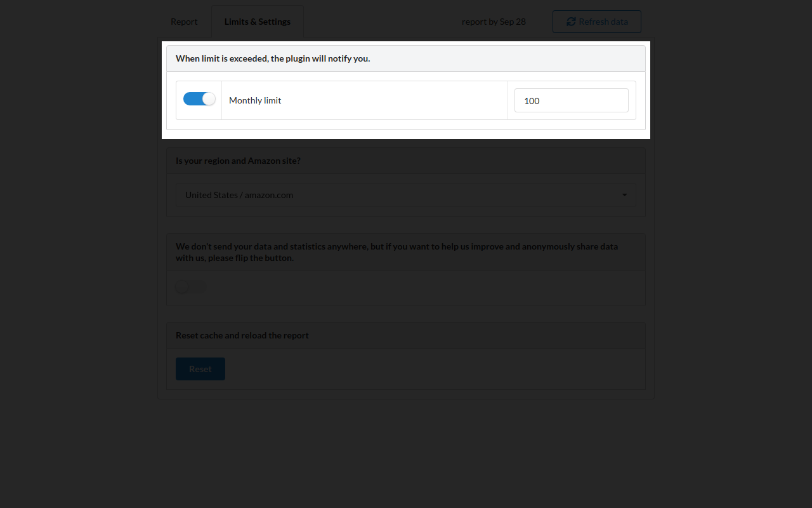Select the Limits & Settings tab
Viewport: 812px width, 508px height.
(257, 22)
